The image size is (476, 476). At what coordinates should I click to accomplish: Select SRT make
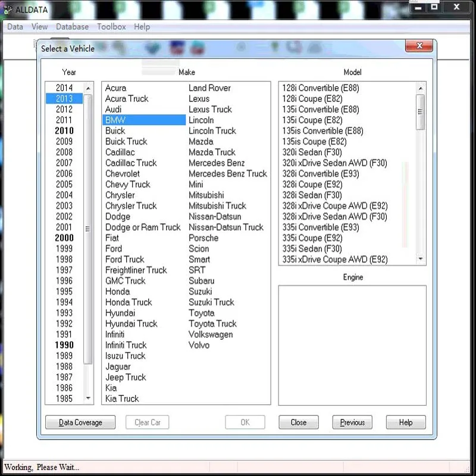coord(197,270)
